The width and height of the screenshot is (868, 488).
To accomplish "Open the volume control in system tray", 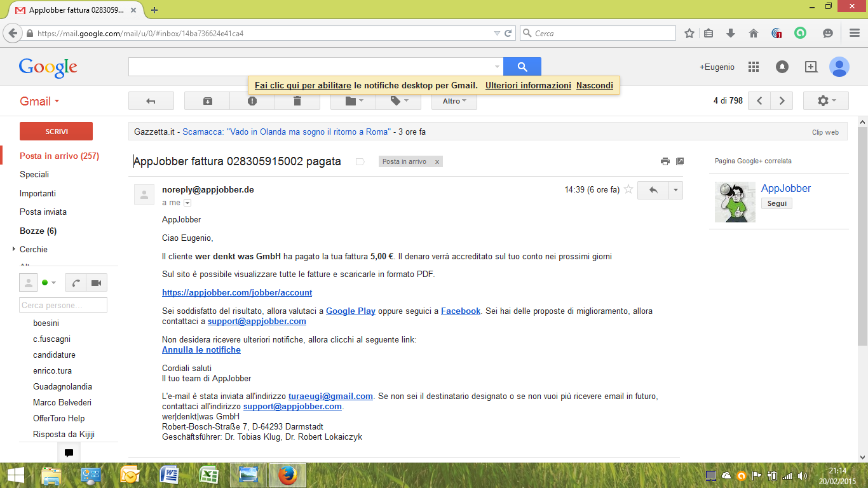I will click(803, 475).
